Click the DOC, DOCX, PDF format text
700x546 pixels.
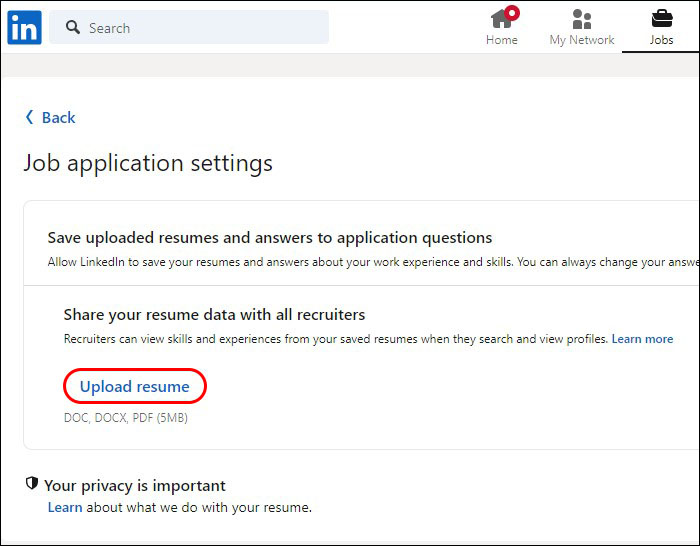tap(125, 417)
